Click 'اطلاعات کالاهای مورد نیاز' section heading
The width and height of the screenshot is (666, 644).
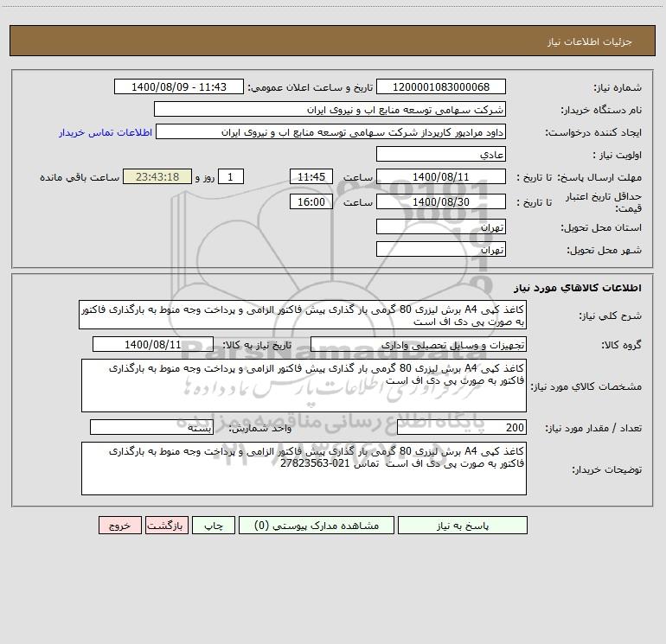click(578, 288)
